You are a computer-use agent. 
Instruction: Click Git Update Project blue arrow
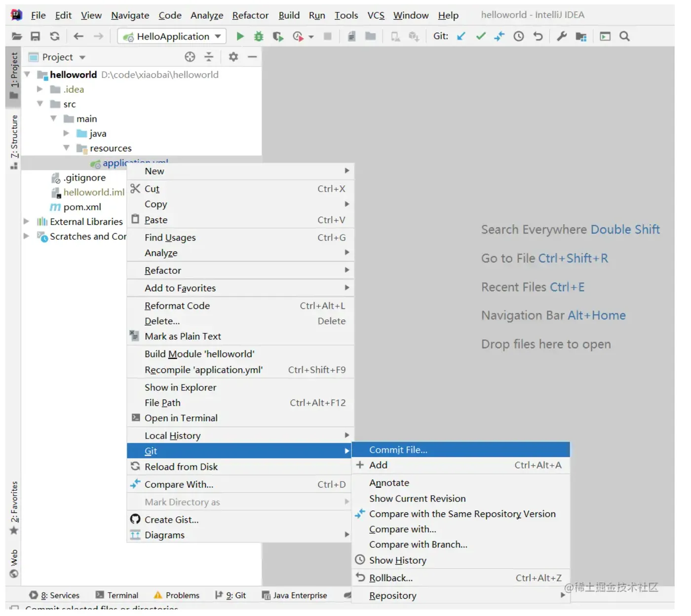coord(461,37)
